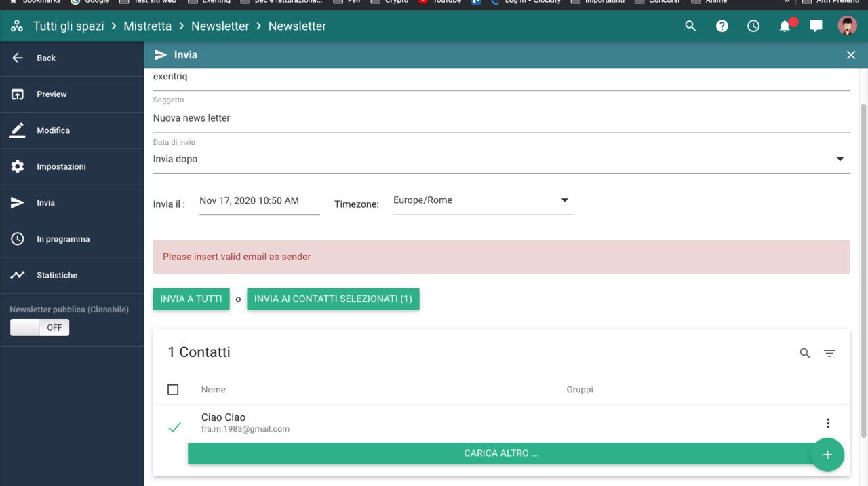This screenshot has width=868, height=486.
Task: Click the green add contact plus button
Action: (827, 455)
